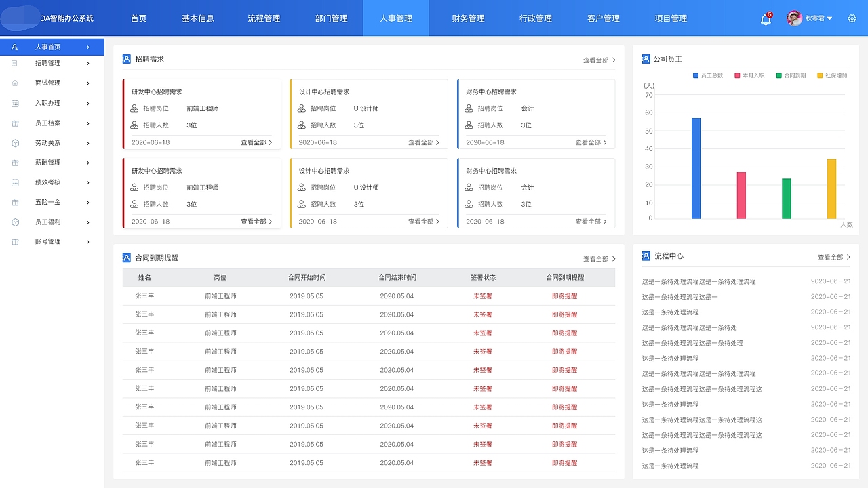
Task: Toggle 本月入职 legend series in chart
Action: coord(749,75)
